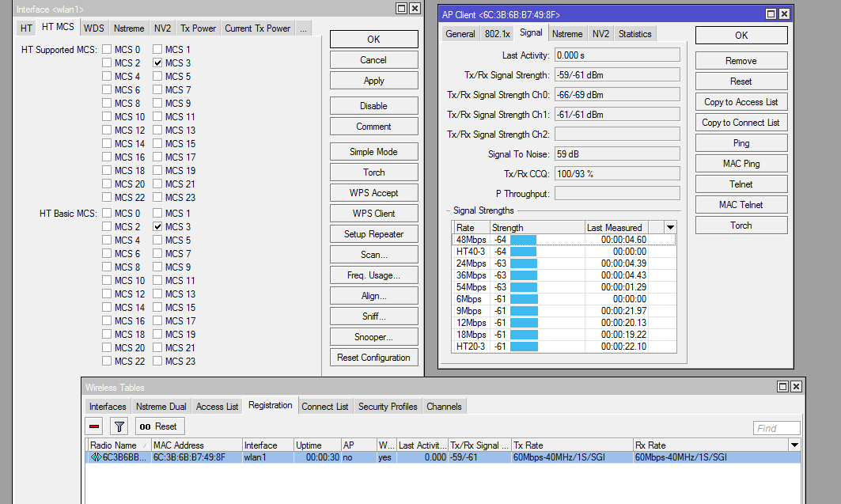841x504 pixels.
Task: Click Reset Configuration button
Action: point(374,358)
